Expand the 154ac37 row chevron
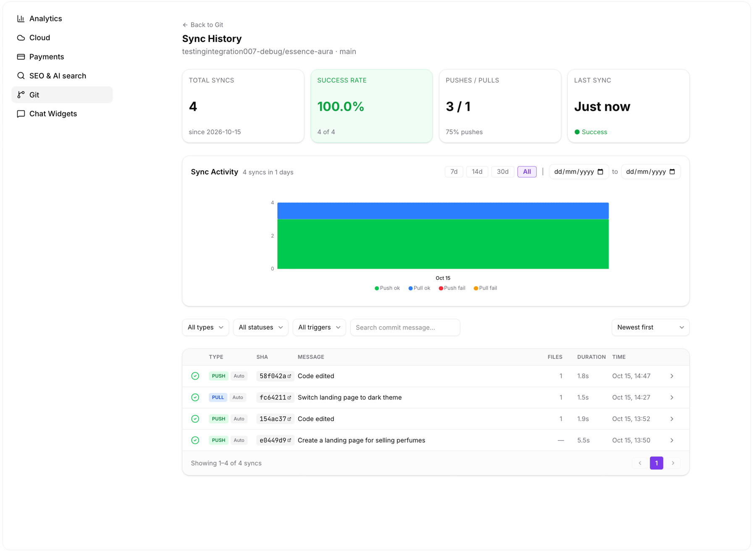 click(672, 419)
